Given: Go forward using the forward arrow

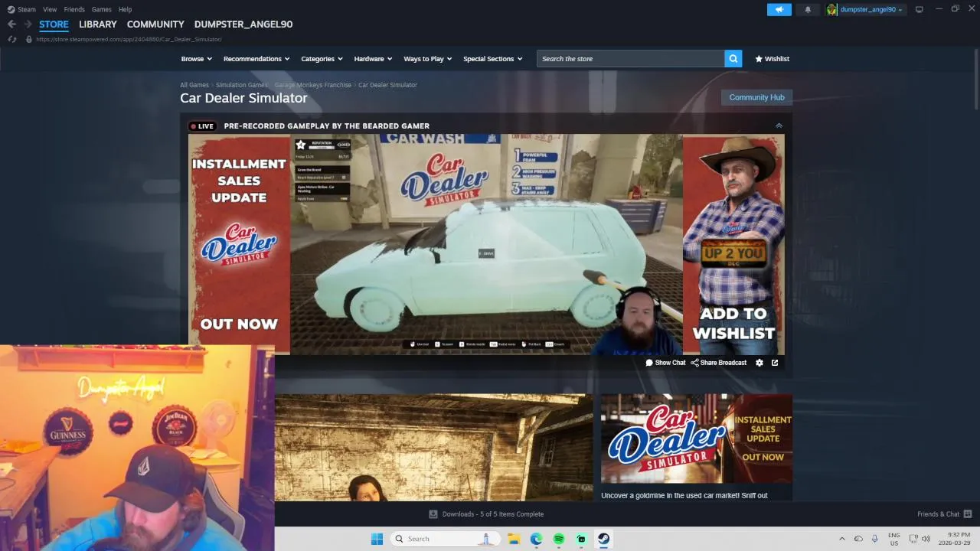Looking at the screenshot, I should (x=28, y=24).
